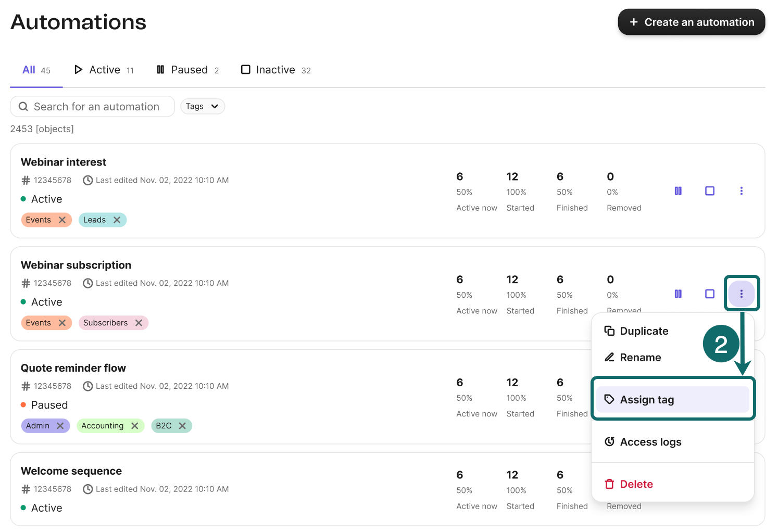Click the Rename pencil icon
This screenshot has height=532, width=778.
click(x=609, y=357)
